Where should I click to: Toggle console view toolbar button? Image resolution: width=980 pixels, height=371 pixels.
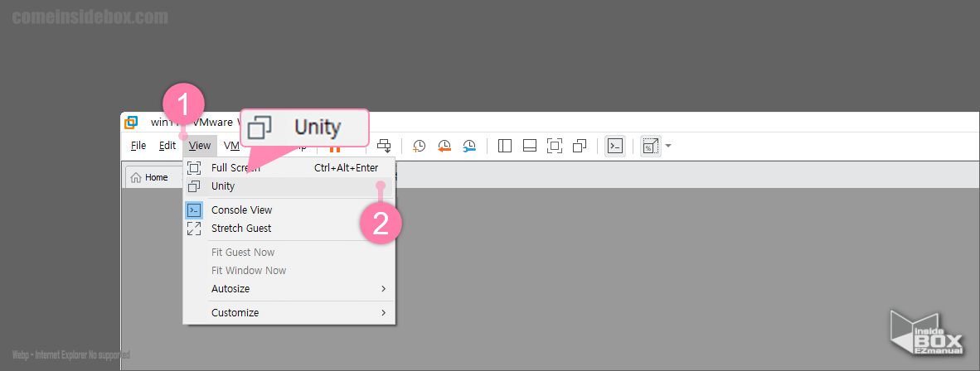[x=615, y=146]
